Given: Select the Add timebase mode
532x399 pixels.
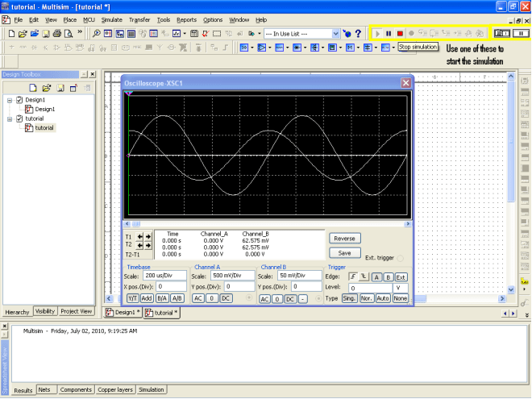Looking at the screenshot, I should pyautogui.click(x=146, y=298).
